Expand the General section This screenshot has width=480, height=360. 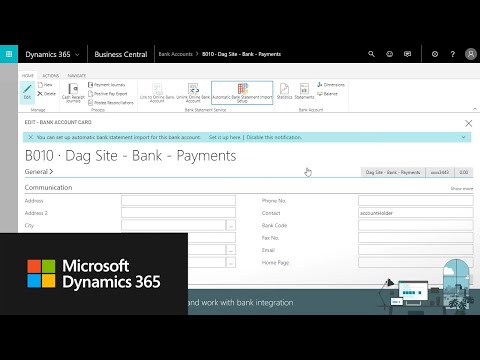(39, 171)
